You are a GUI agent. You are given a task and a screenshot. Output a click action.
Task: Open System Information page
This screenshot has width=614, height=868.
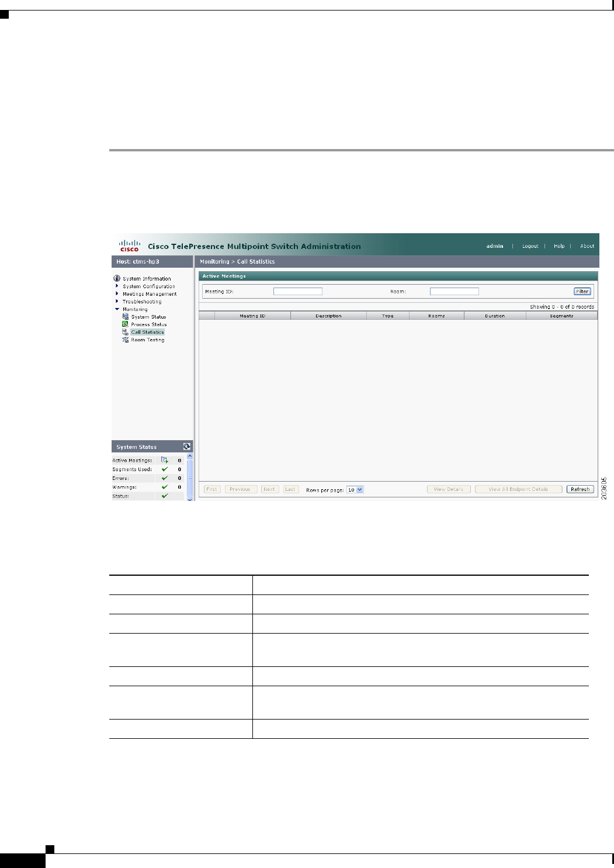[x=147, y=279]
